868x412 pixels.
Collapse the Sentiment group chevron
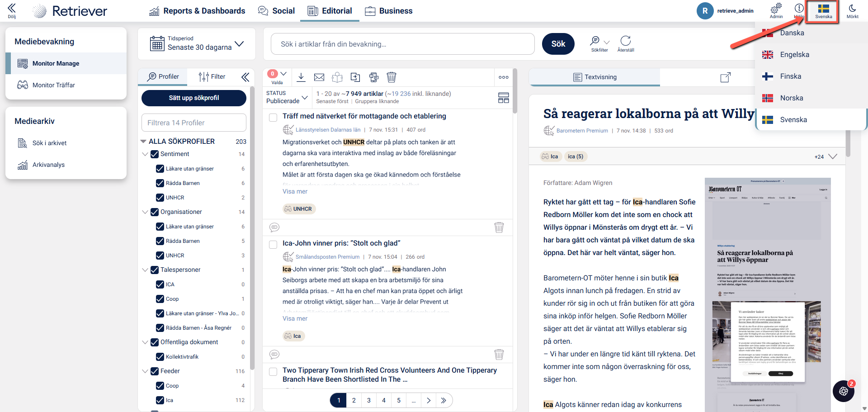[145, 154]
